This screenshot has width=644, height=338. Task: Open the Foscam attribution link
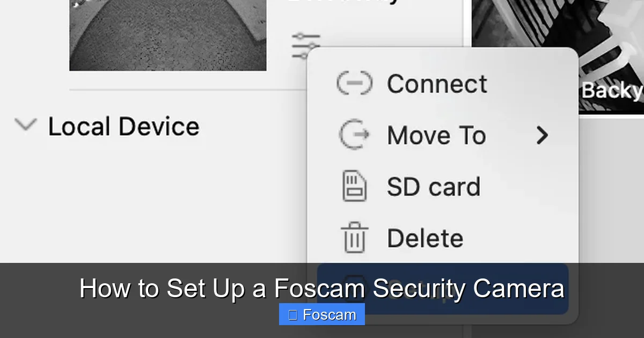pyautogui.click(x=321, y=314)
